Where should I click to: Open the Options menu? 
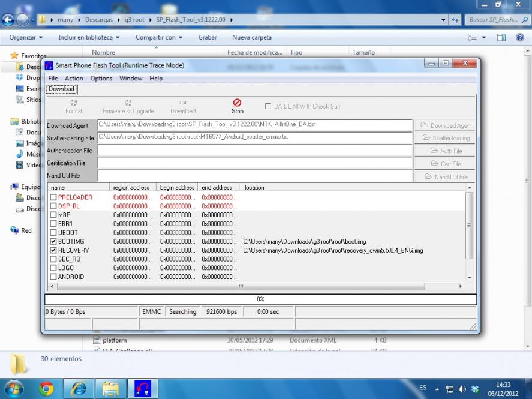pos(101,79)
